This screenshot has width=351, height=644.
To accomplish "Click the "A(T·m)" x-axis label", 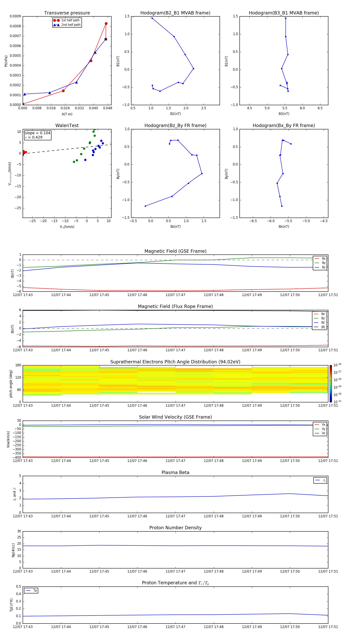I will (x=67, y=114).
